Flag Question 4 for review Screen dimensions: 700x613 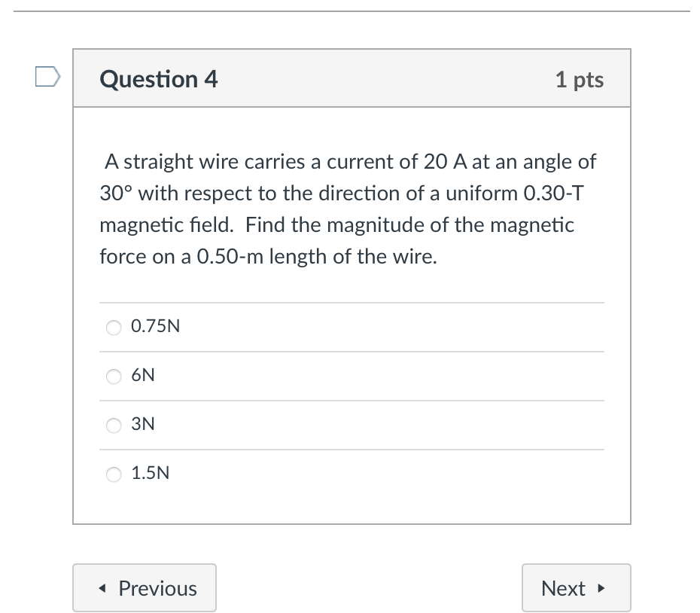[x=48, y=78]
